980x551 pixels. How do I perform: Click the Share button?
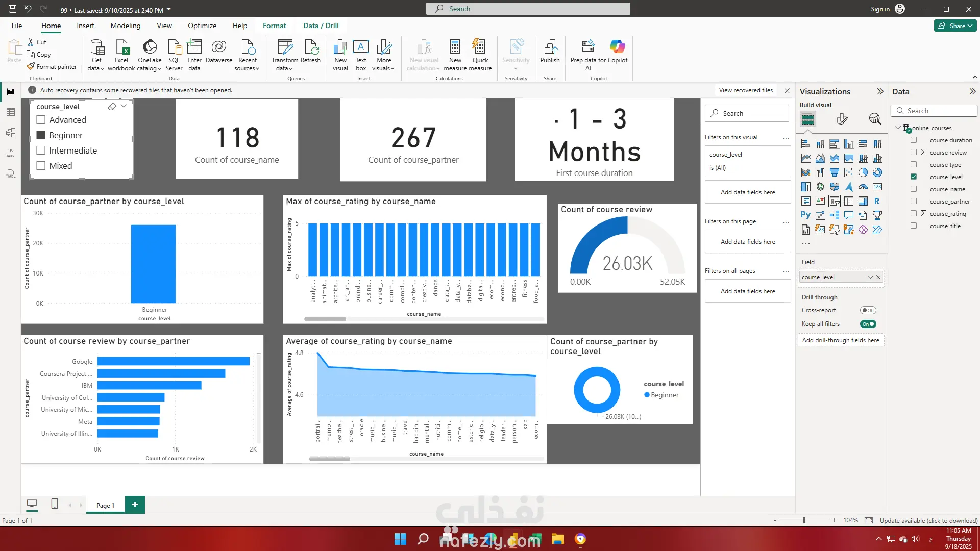point(955,26)
